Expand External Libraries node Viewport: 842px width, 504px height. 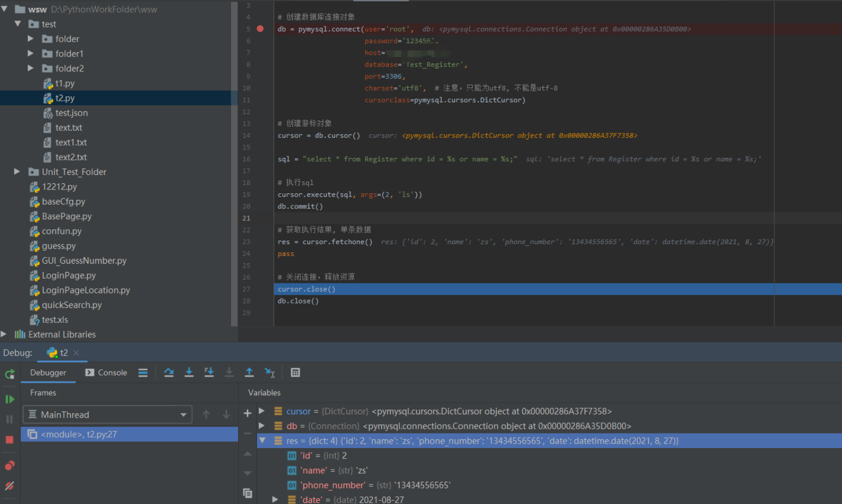[x=4, y=334]
